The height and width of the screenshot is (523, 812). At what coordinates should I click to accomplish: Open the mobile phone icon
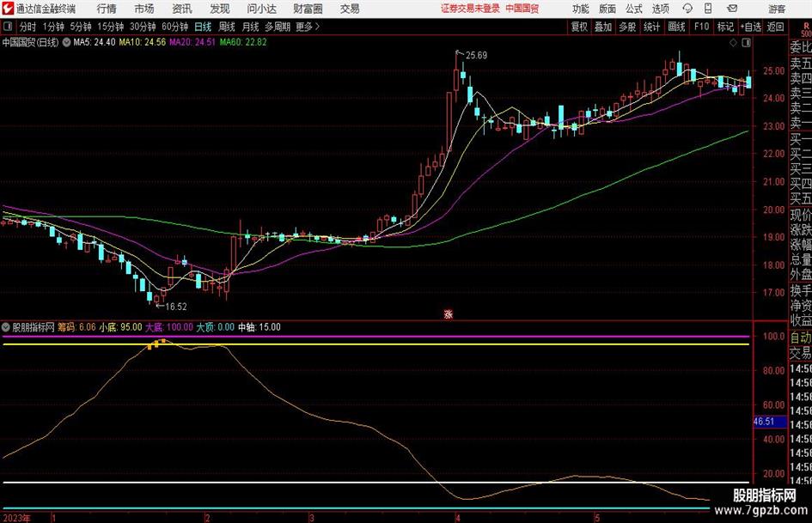pyautogui.click(x=708, y=9)
